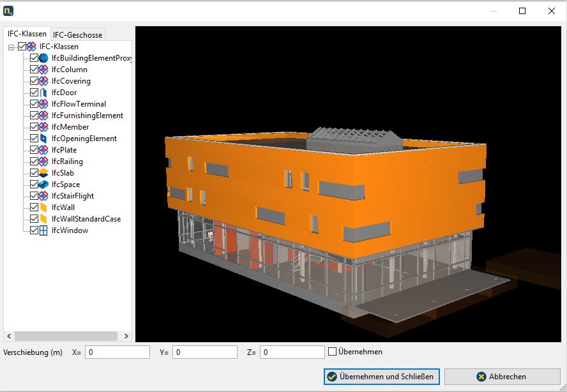Image resolution: width=567 pixels, height=392 pixels.
Task: Select the IfcWindow grid icon
Action: (43, 230)
